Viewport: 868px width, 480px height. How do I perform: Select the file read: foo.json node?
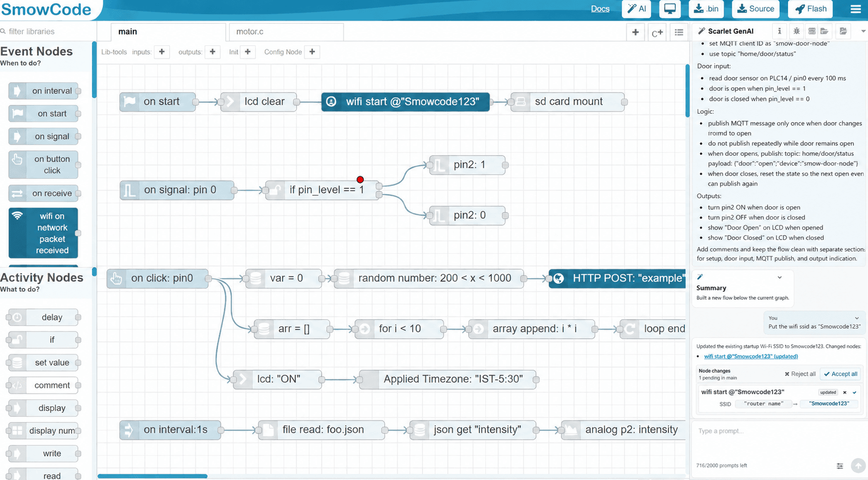pyautogui.click(x=322, y=430)
